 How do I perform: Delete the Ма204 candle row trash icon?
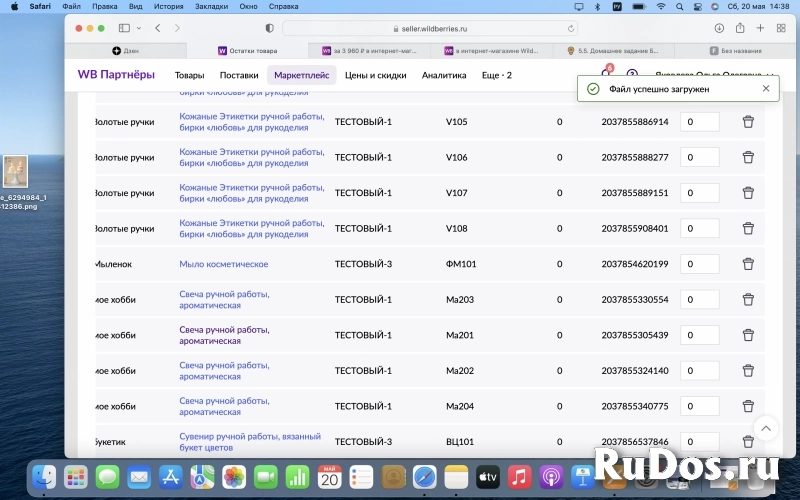748,406
